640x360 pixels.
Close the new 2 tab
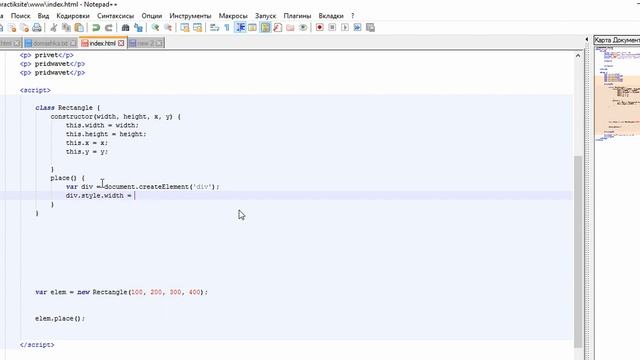coord(159,43)
